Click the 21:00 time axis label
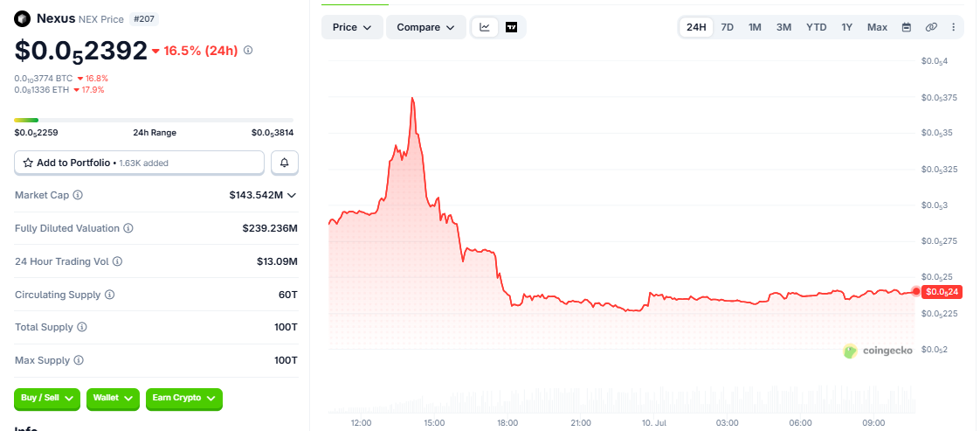 [581, 423]
